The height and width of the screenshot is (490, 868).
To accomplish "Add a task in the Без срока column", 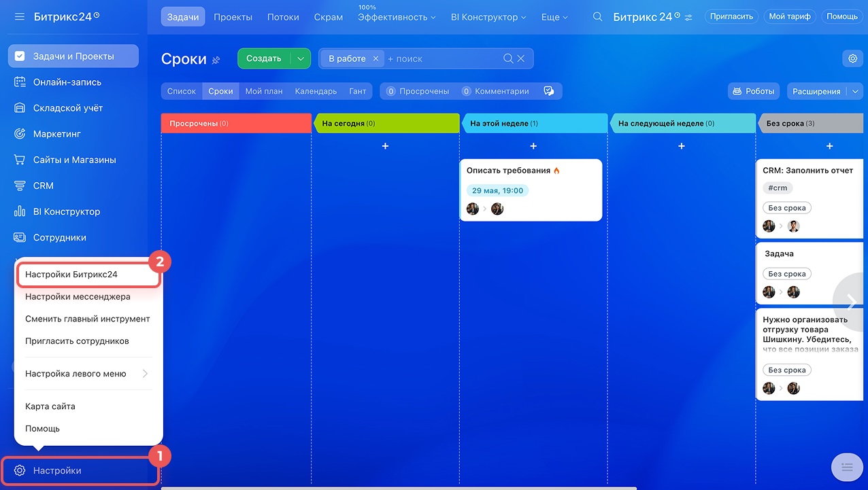I will (829, 146).
